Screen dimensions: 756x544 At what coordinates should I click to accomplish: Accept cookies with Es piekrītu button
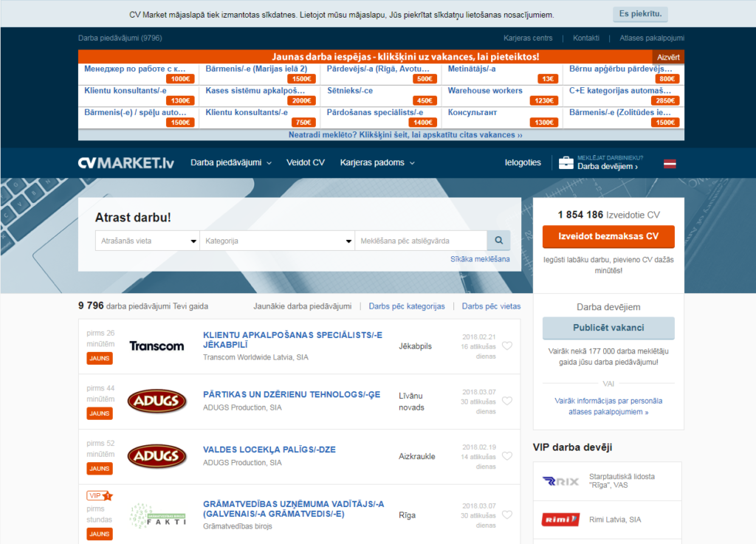(x=640, y=14)
